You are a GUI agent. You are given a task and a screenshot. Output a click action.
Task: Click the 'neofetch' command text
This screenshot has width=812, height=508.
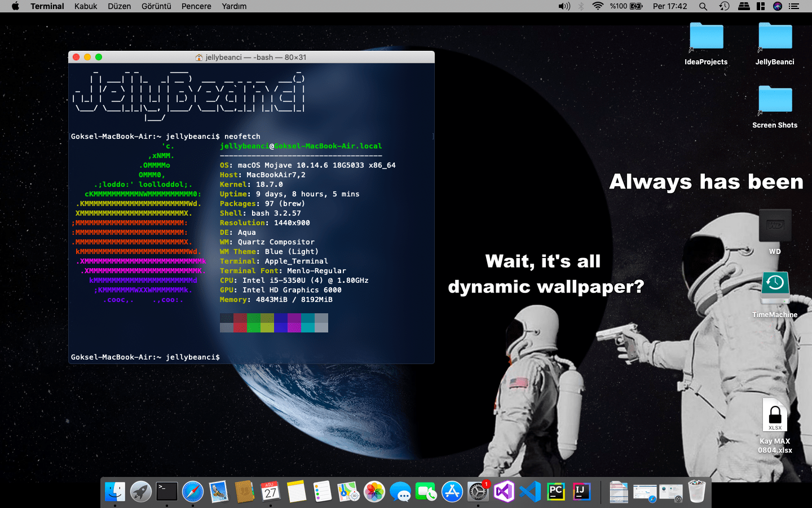[x=242, y=137]
